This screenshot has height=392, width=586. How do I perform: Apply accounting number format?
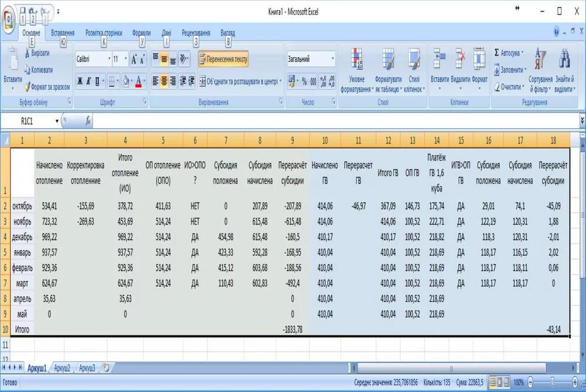tap(291, 81)
